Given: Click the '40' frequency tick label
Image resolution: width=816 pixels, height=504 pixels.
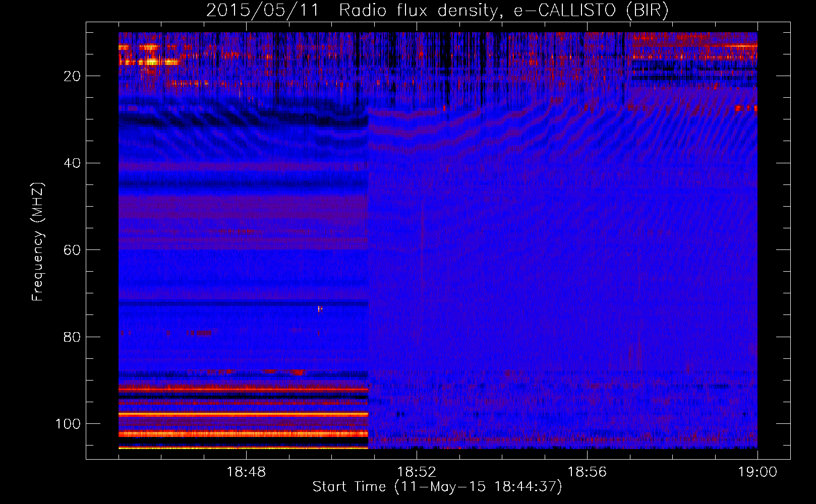Looking at the screenshot, I should [72, 163].
